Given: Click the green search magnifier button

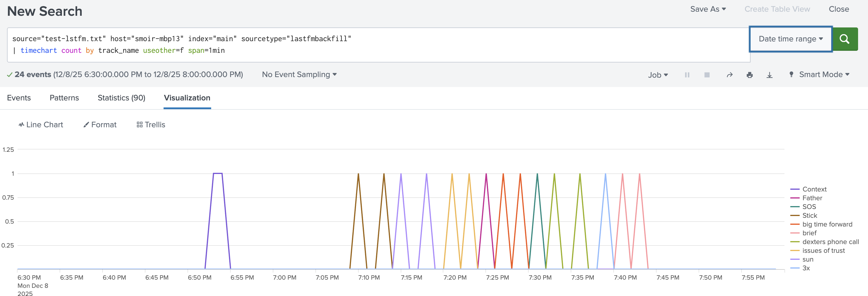Looking at the screenshot, I should click(x=844, y=39).
